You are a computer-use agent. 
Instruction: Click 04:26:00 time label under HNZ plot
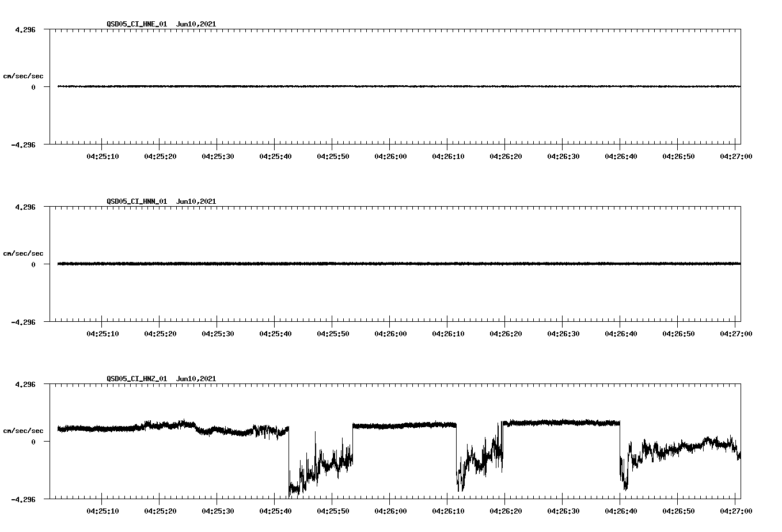tap(390, 511)
